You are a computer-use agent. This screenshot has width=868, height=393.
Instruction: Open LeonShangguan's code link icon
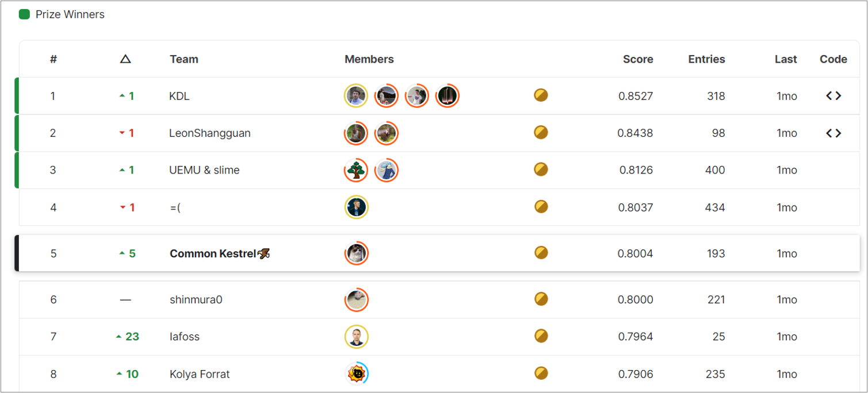point(833,133)
